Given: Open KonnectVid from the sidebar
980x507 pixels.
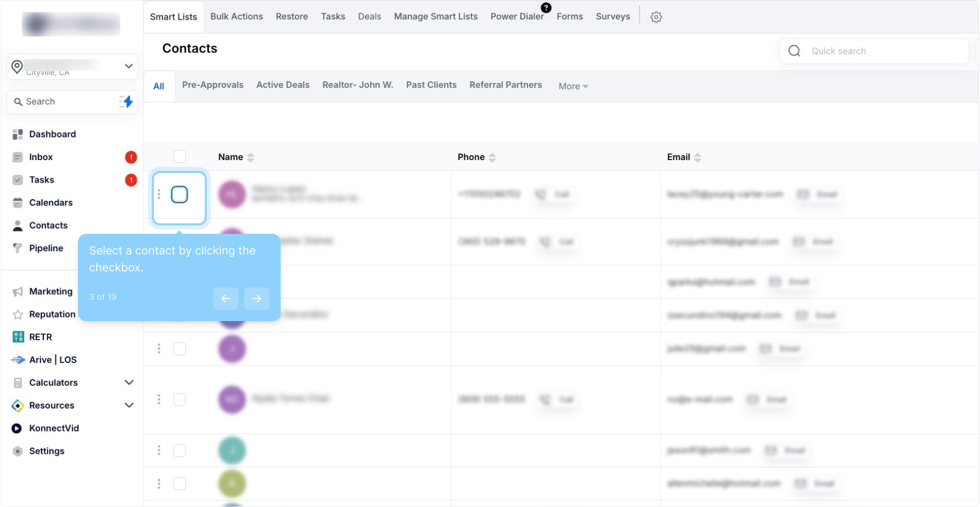Looking at the screenshot, I should click(54, 428).
